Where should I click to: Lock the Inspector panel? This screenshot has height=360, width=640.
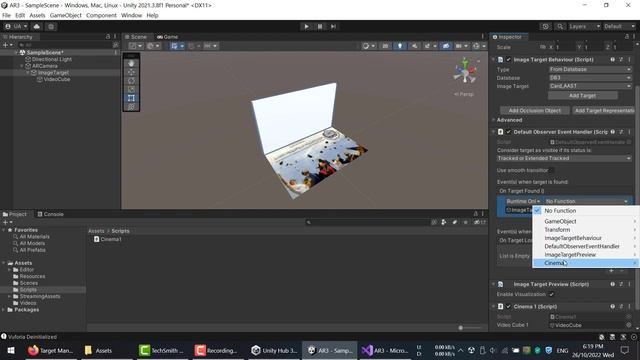click(x=627, y=37)
